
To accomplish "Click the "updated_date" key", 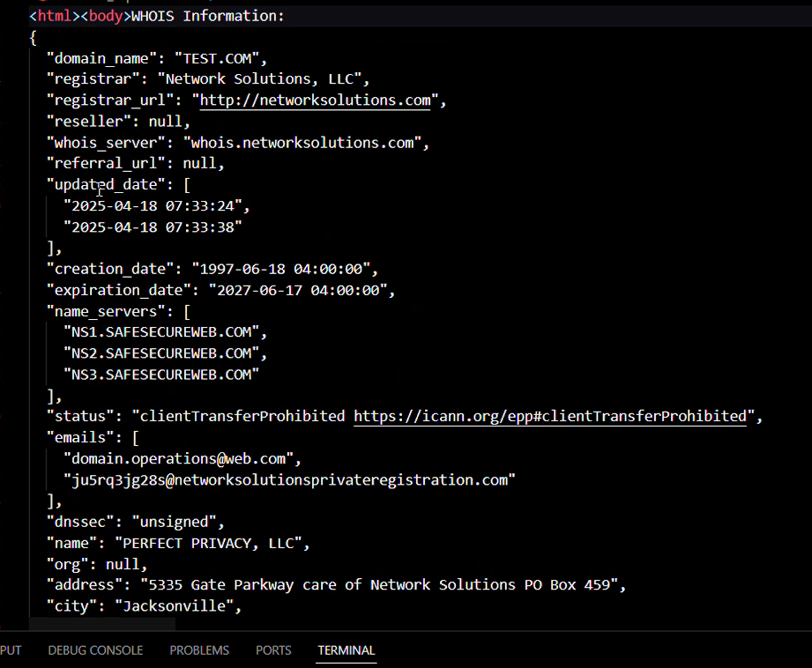I will [x=106, y=184].
